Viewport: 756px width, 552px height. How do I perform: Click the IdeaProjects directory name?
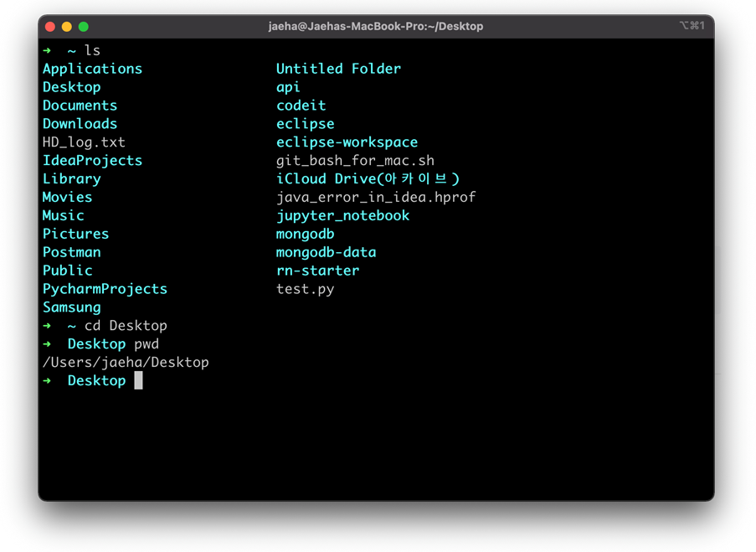[x=93, y=161]
